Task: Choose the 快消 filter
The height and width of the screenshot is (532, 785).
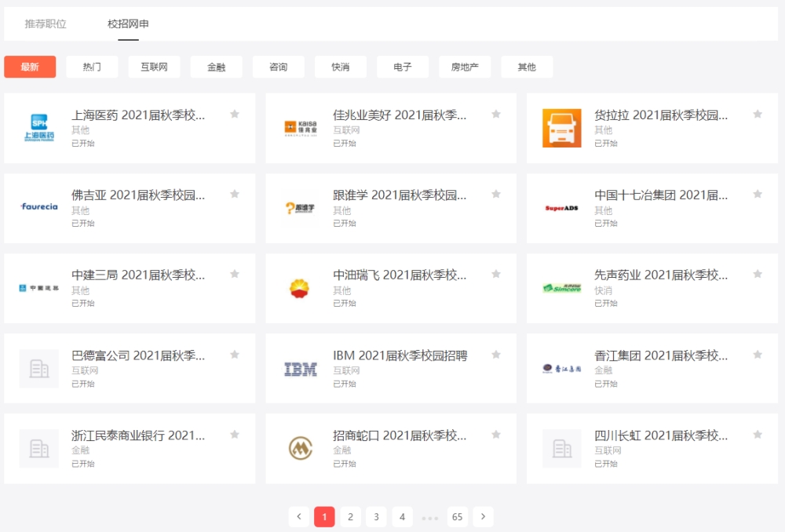Action: tap(341, 67)
